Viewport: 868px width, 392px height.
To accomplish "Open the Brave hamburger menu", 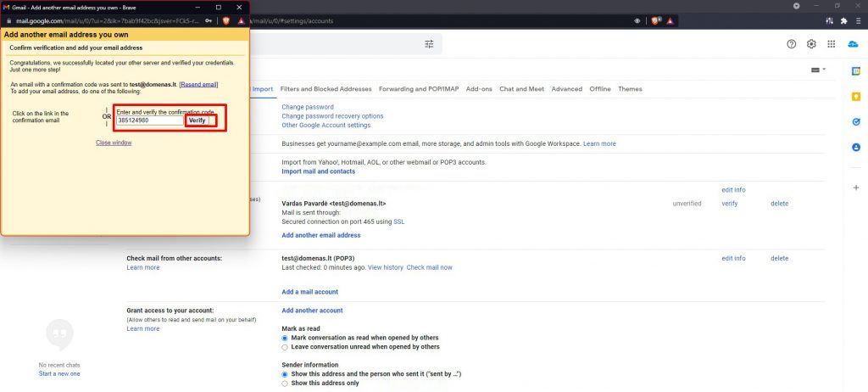I will 858,21.
